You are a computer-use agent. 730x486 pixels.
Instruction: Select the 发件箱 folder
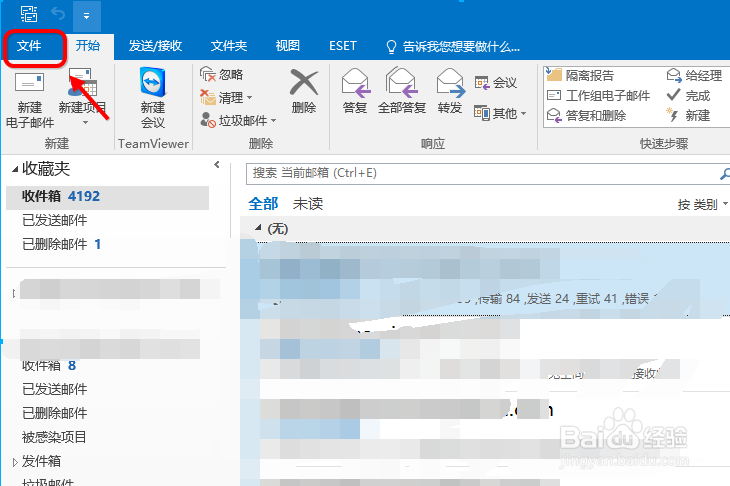click(41, 461)
